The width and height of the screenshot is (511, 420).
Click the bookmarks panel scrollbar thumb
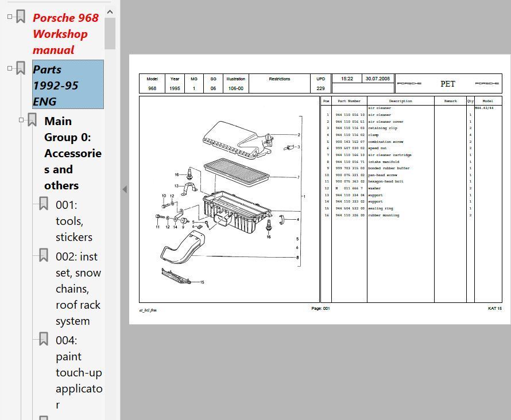click(110, 33)
